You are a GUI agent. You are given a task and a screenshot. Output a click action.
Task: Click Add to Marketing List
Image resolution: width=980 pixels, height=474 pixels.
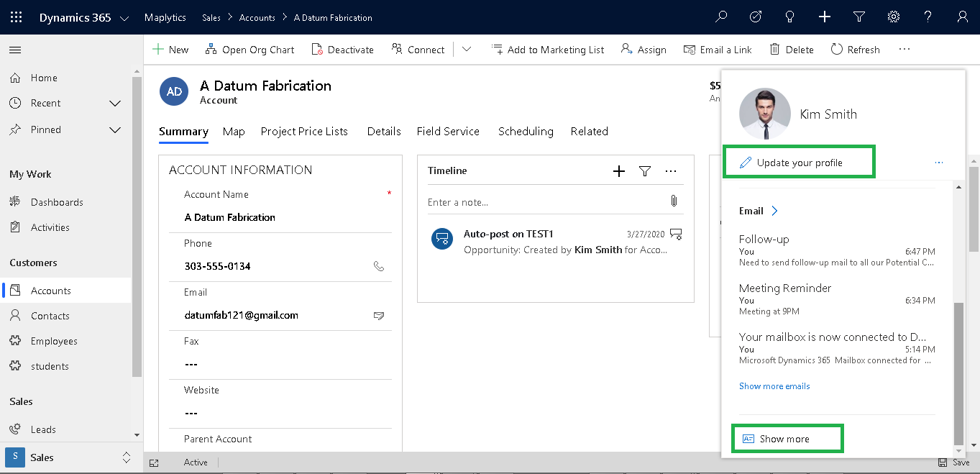[548, 50]
